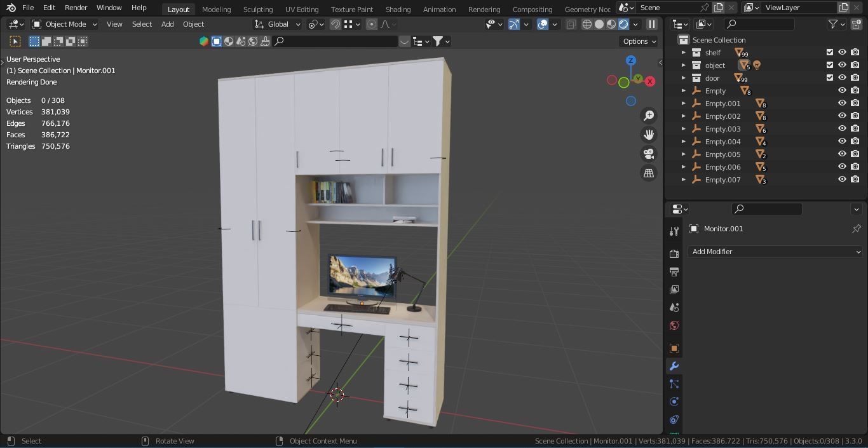Open the Tool properties tab with wrench-screwdriver icon
The width and height of the screenshot is (868, 448).
674,231
